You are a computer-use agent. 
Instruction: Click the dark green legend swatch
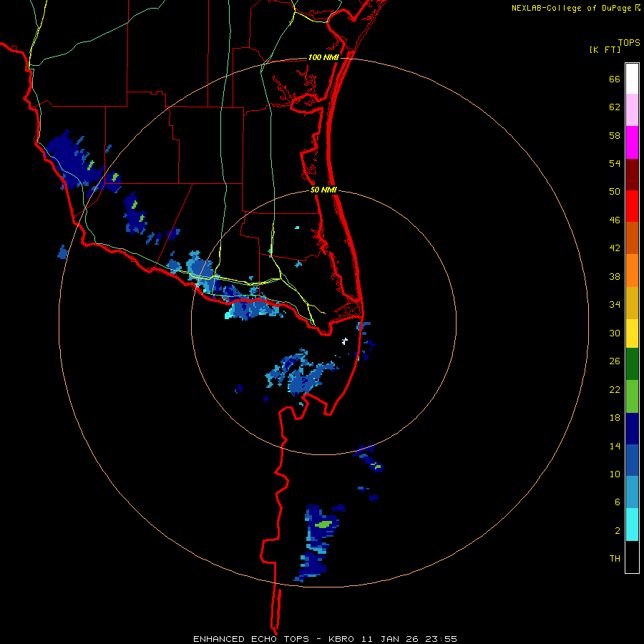coord(632,364)
